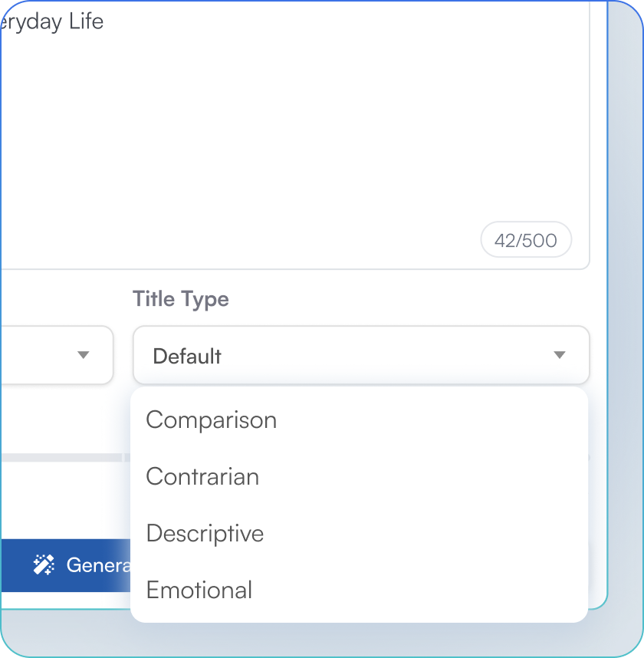Click the Default value in the combo box
644x658 pixels.
pos(186,355)
